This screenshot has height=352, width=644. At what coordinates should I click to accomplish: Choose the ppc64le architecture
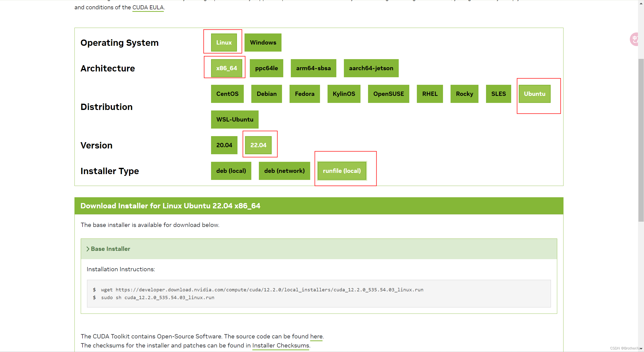coord(266,68)
